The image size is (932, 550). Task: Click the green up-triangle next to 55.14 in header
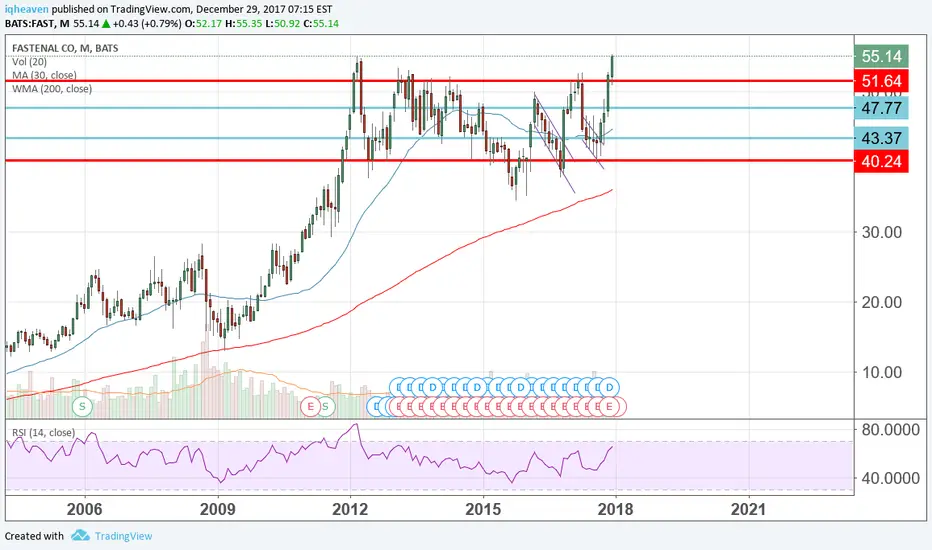pos(106,24)
